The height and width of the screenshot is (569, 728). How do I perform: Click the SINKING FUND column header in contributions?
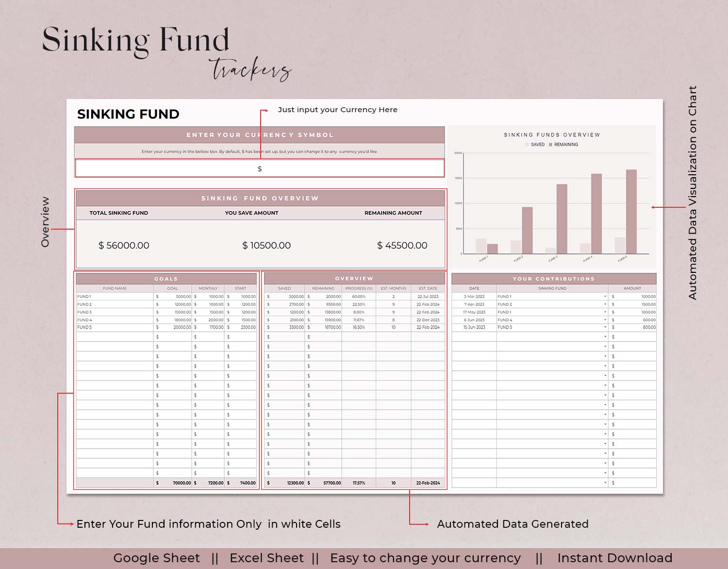coord(552,288)
